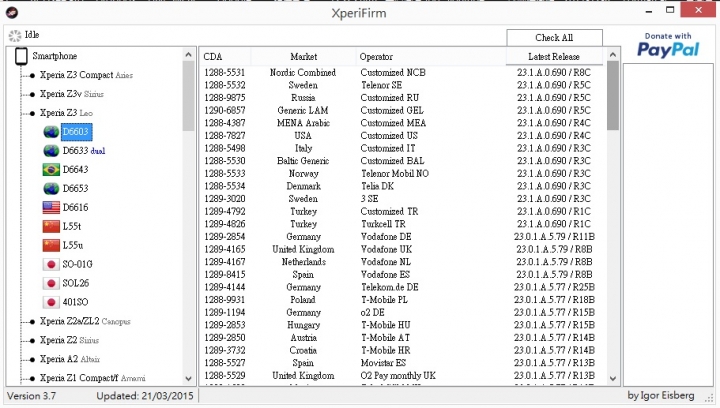Select the D6616 model entry
720x408 pixels.
75,207
